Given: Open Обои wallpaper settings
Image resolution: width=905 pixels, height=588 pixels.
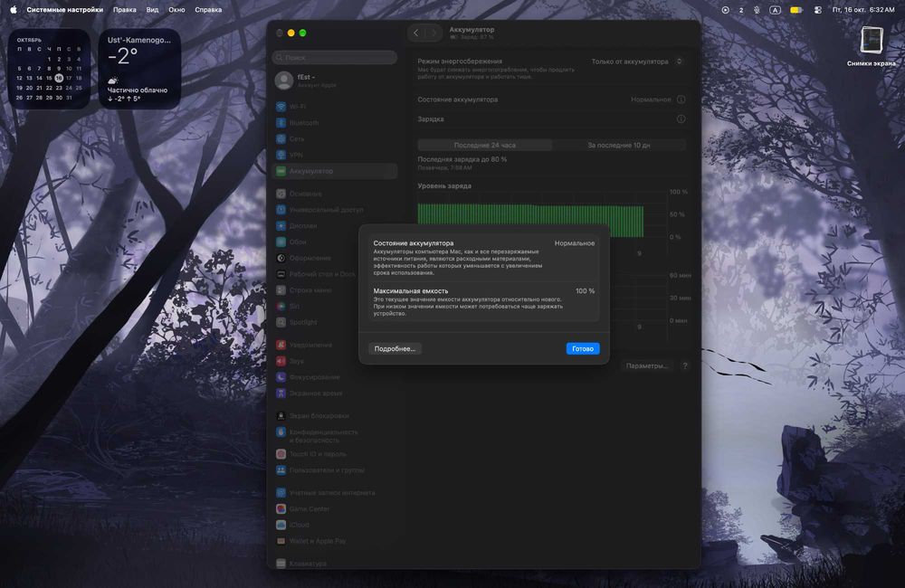Looking at the screenshot, I should click(x=335, y=242).
